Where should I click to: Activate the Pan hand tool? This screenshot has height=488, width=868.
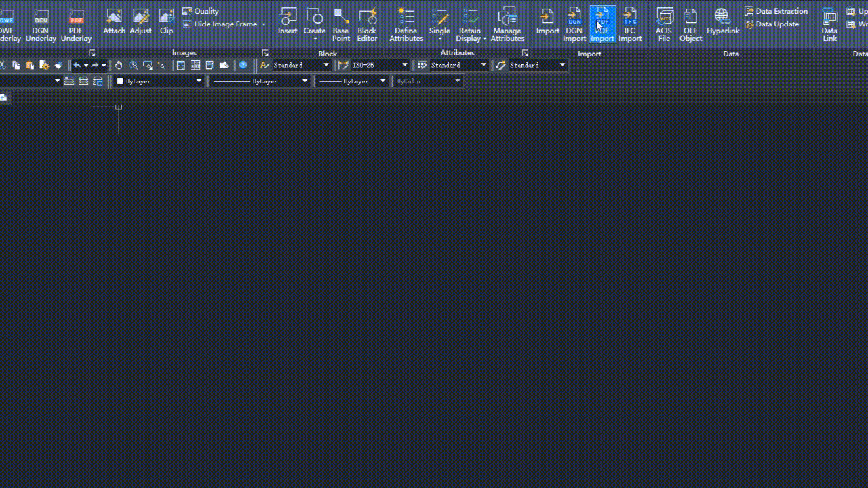coord(119,65)
